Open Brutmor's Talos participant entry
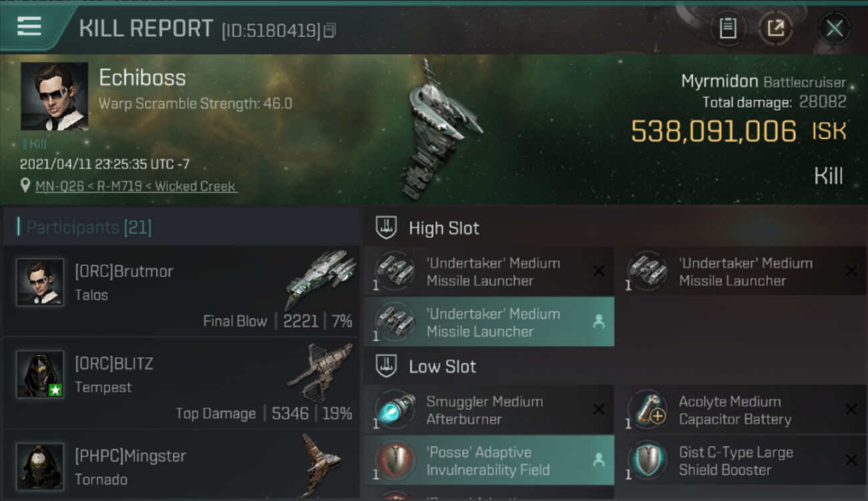Image resolution: width=868 pixels, height=501 pixels. click(182, 291)
